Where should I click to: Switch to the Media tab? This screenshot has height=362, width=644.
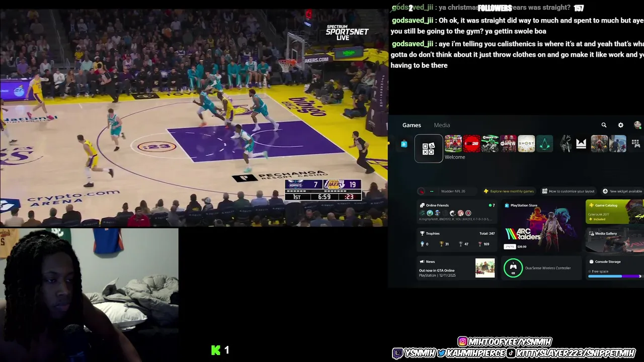pyautogui.click(x=442, y=125)
